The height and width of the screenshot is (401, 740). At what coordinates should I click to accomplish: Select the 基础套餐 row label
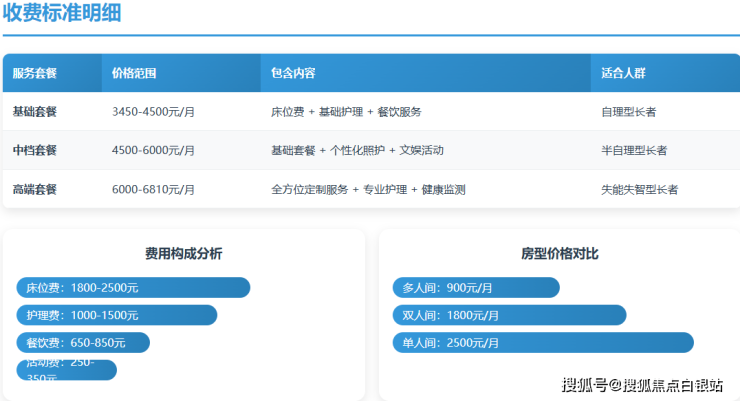(x=35, y=112)
